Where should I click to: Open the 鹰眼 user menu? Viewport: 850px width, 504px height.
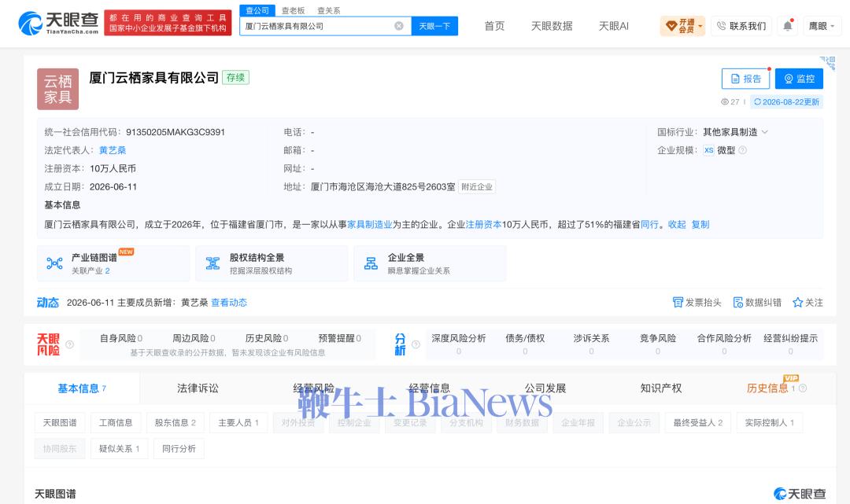point(821,25)
